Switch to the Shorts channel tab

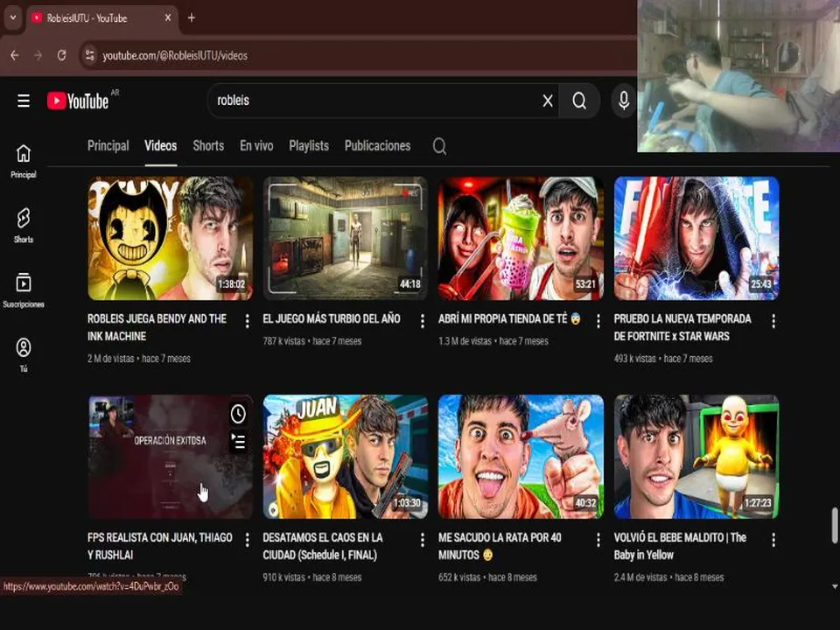(x=208, y=146)
